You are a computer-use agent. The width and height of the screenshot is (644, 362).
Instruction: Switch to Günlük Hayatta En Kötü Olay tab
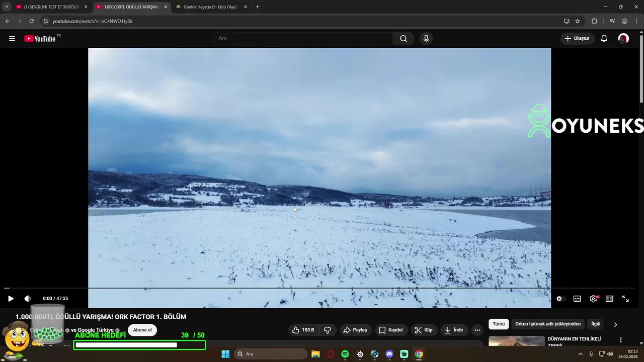click(x=210, y=7)
